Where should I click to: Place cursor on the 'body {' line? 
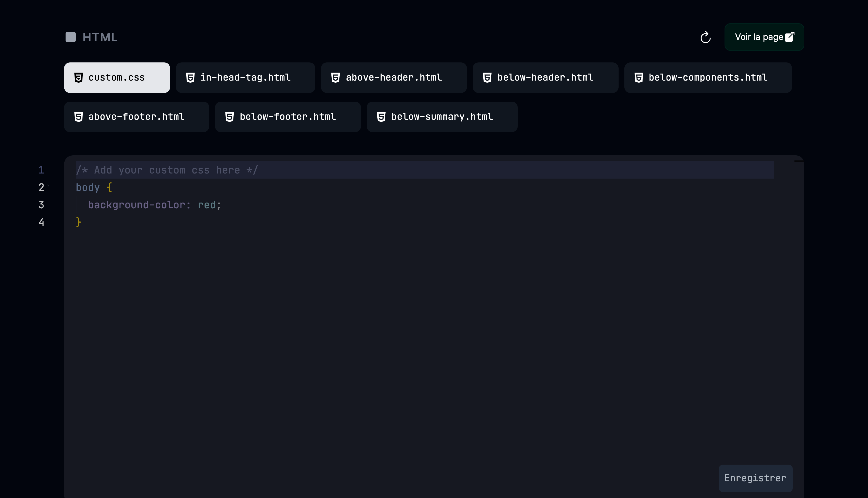click(94, 187)
